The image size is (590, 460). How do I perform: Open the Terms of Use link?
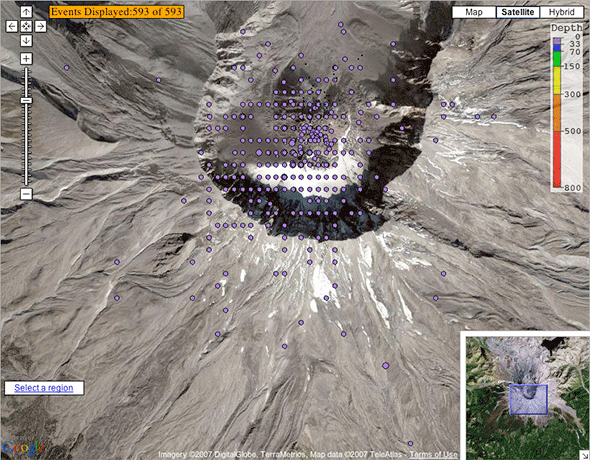[x=433, y=454]
